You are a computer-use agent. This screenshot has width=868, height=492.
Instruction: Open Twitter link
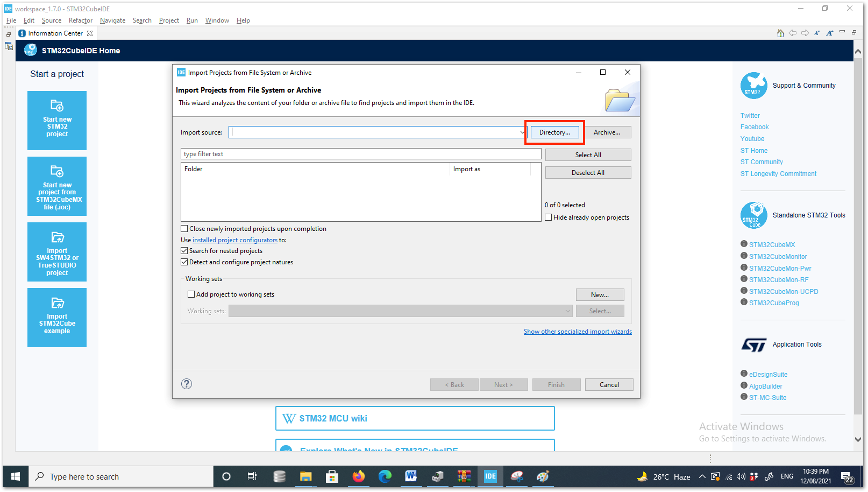(x=750, y=116)
